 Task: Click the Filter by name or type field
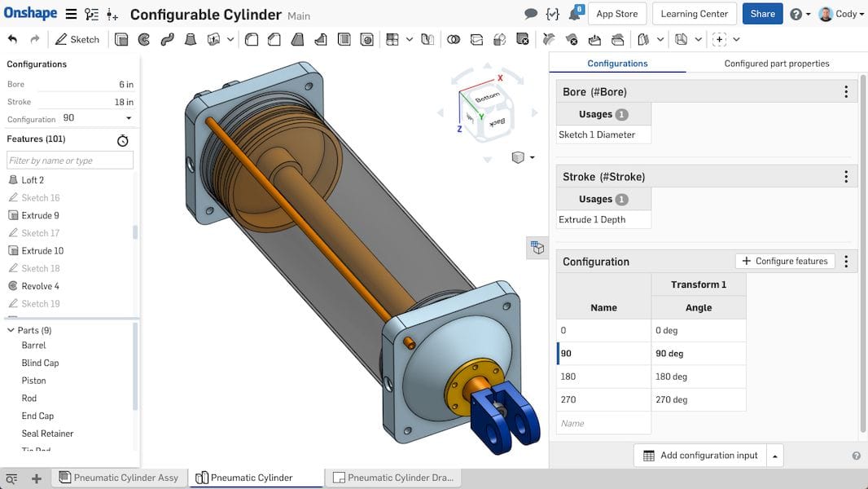(x=70, y=161)
